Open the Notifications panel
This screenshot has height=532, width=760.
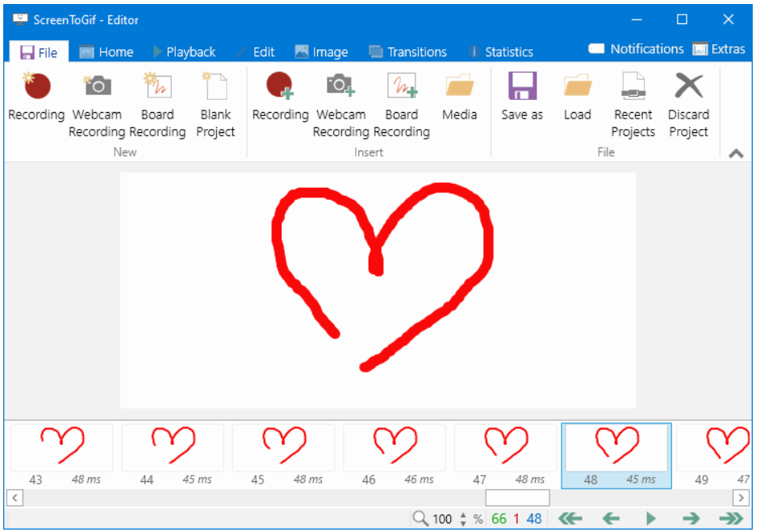[637, 49]
